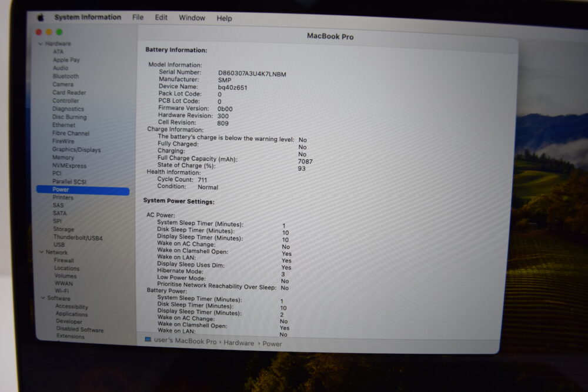Select Printers in the sidebar

tap(63, 197)
